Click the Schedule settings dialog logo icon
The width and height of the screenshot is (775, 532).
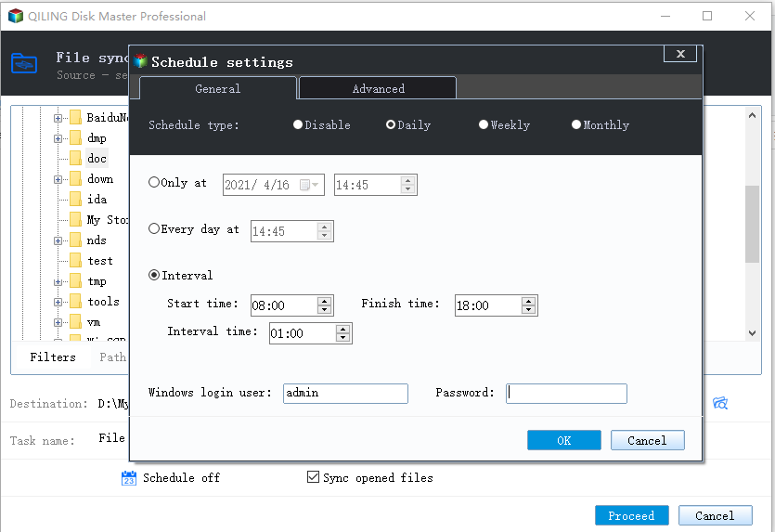pos(141,61)
